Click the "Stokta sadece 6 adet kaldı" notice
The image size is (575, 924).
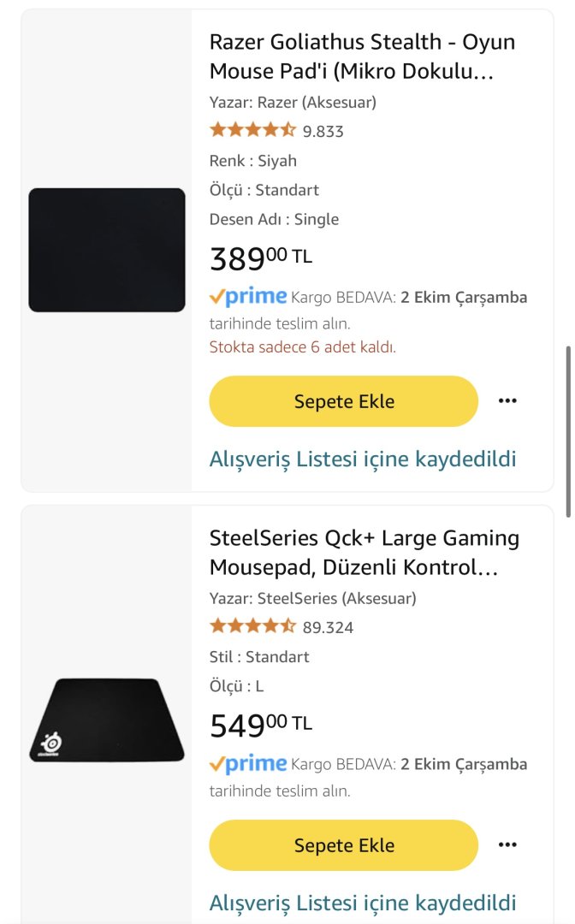[x=303, y=346]
